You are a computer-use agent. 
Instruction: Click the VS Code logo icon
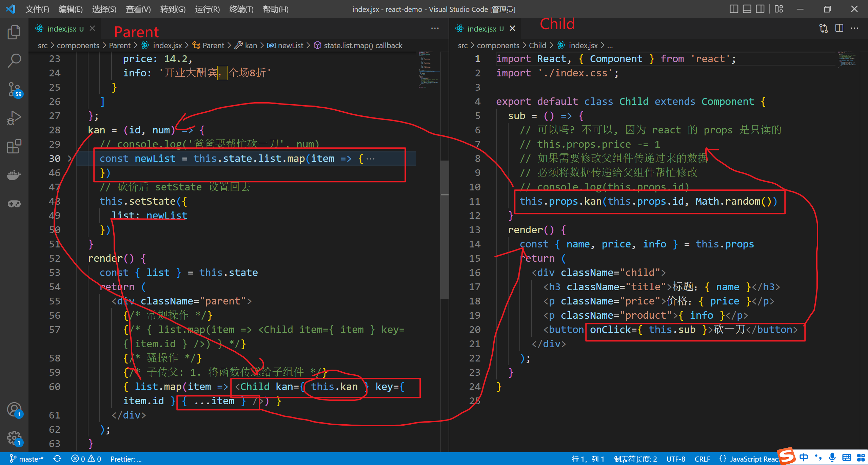pyautogui.click(x=10, y=9)
